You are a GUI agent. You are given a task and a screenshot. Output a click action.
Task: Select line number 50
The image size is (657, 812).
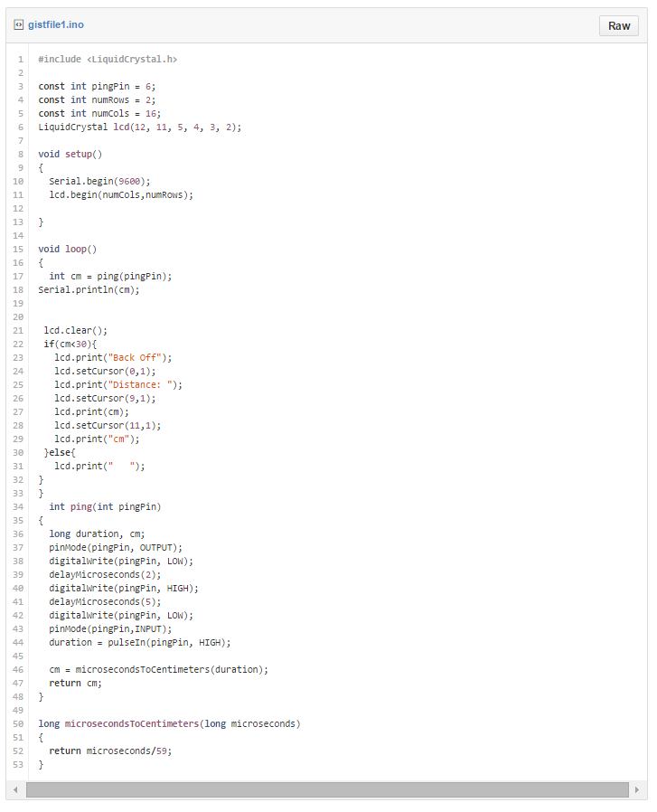point(18,724)
